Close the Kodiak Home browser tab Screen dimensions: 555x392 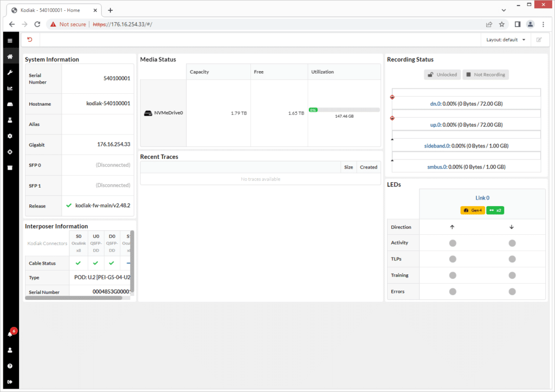click(95, 10)
